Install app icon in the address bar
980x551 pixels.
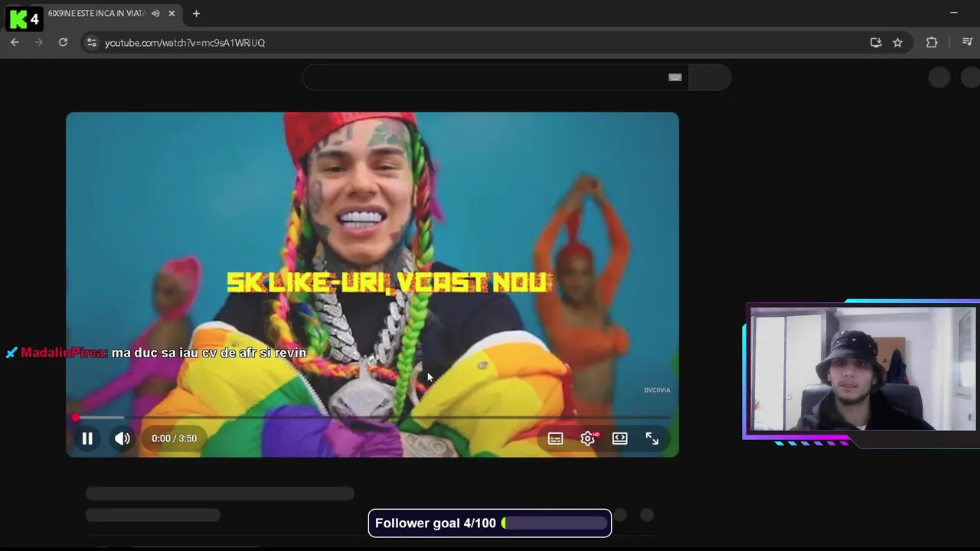(876, 42)
